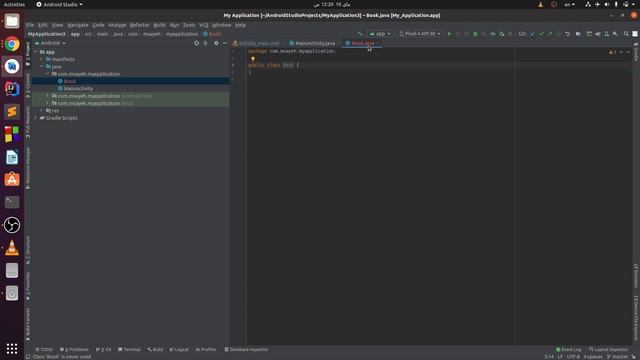Viewport: 640px width, 360px height.
Task: Open the Profiler tool window
Action: tap(206, 349)
